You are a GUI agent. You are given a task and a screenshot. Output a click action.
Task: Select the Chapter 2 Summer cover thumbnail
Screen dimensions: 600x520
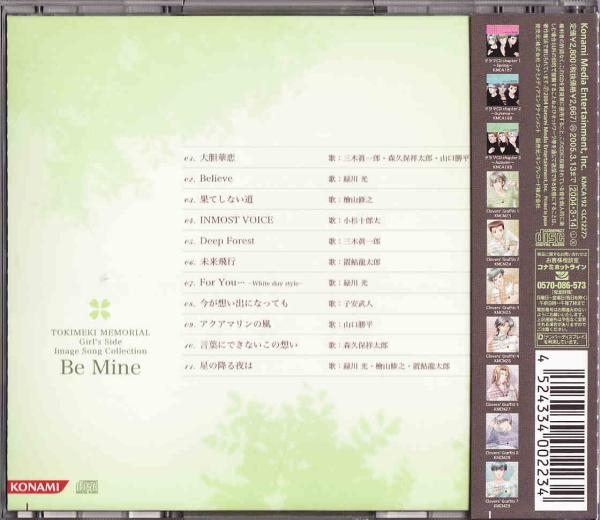(502, 89)
